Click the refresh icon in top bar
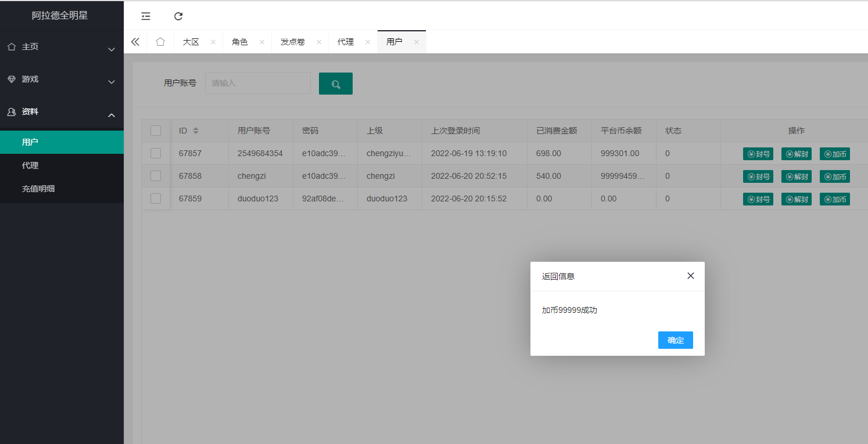 click(178, 16)
